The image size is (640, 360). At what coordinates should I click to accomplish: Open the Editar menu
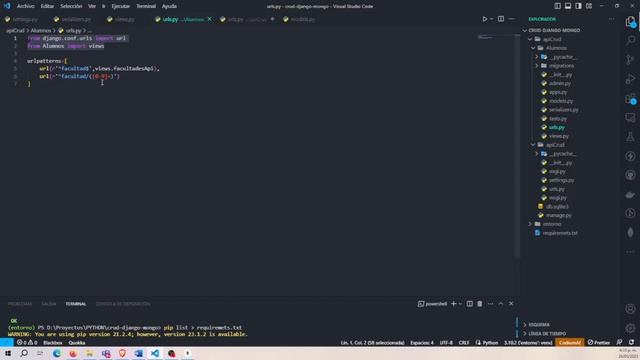pyautogui.click(x=47, y=6)
